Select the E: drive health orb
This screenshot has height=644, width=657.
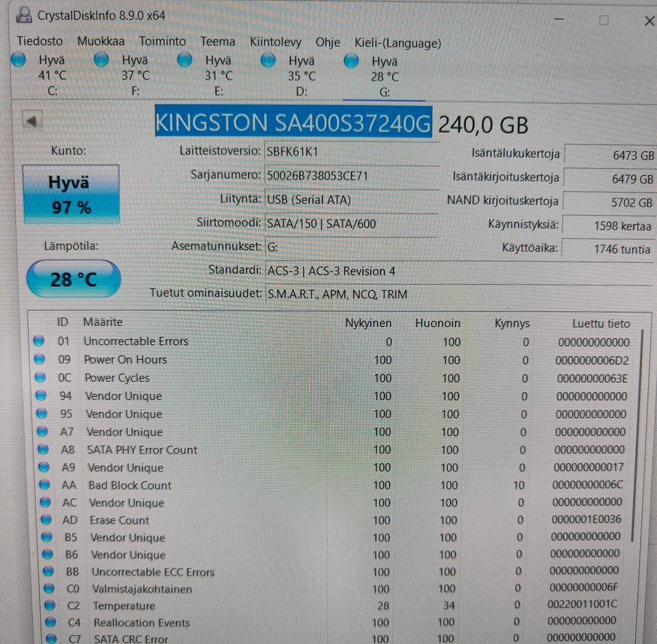coord(185,60)
